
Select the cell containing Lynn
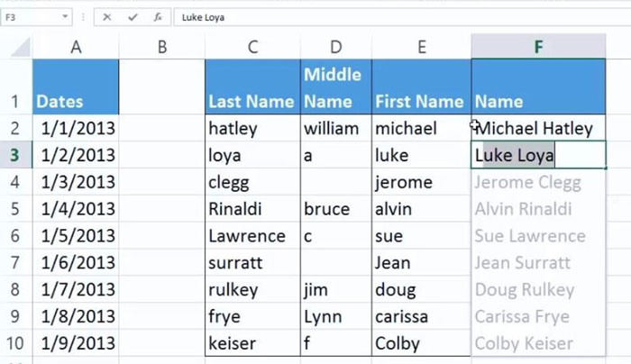point(336,316)
